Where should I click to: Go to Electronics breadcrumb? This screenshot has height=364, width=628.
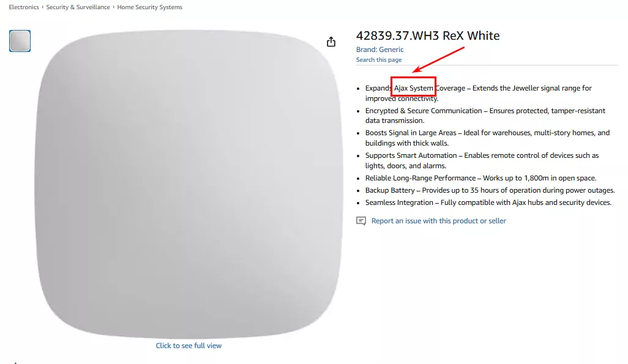pos(24,7)
